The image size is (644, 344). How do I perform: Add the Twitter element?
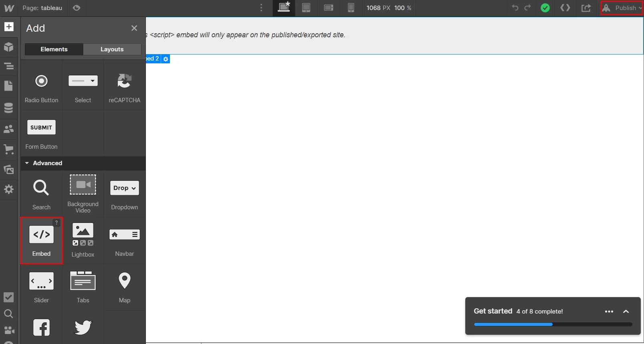(83, 327)
